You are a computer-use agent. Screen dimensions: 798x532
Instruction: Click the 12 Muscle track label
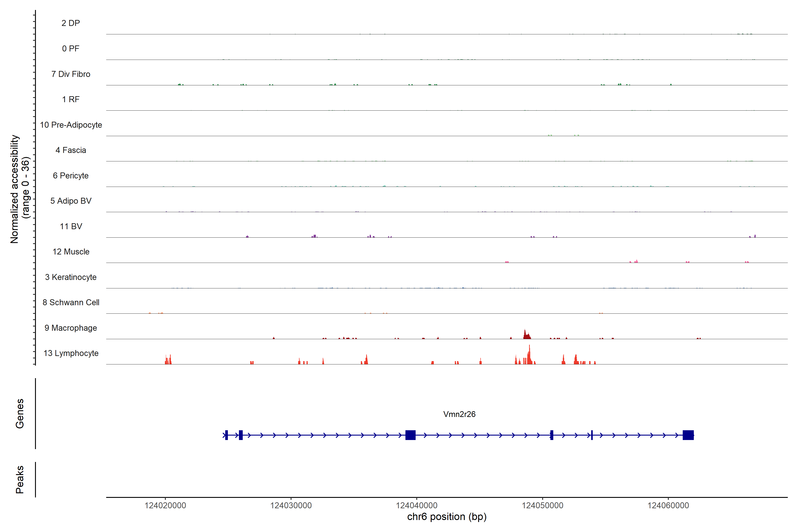tap(71, 252)
